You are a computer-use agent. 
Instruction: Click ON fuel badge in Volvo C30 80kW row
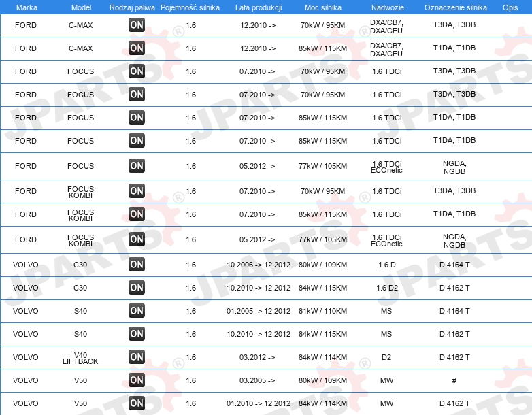(x=136, y=264)
